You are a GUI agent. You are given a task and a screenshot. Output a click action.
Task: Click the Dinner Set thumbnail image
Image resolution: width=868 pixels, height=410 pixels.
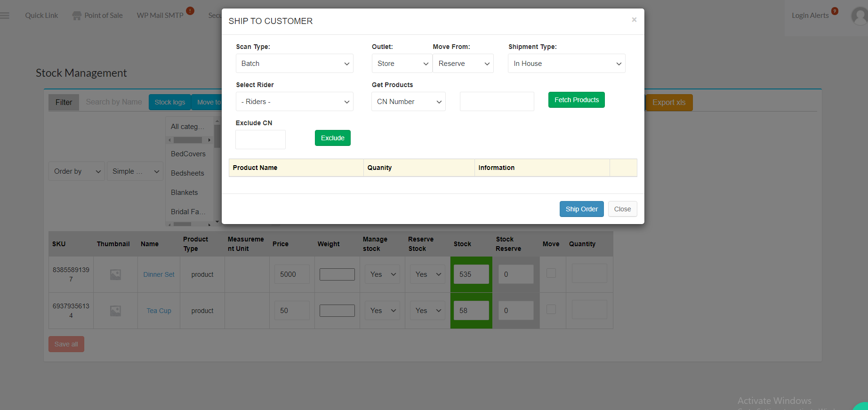pyautogui.click(x=115, y=274)
